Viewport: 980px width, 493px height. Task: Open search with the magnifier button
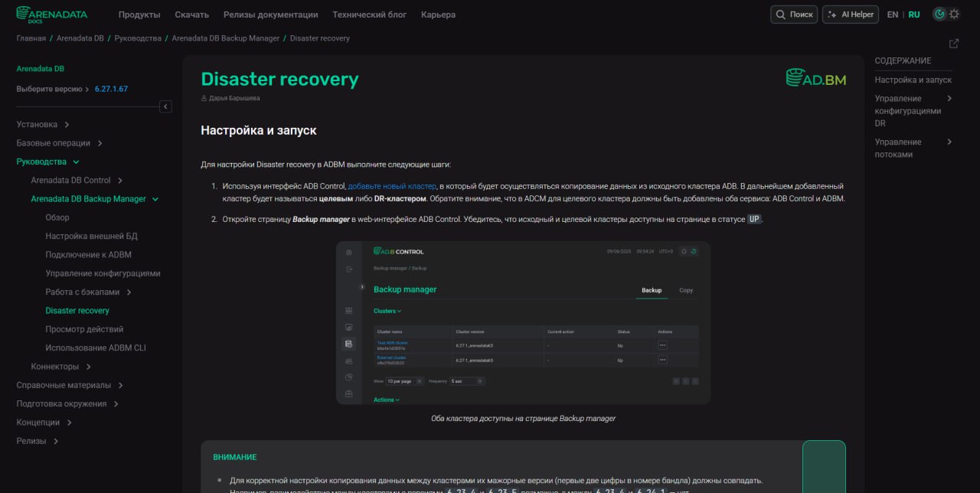794,15
